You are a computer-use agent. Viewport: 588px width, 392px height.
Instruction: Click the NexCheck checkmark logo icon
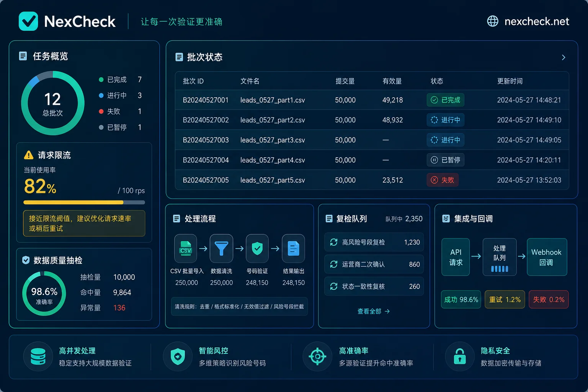(28, 21)
